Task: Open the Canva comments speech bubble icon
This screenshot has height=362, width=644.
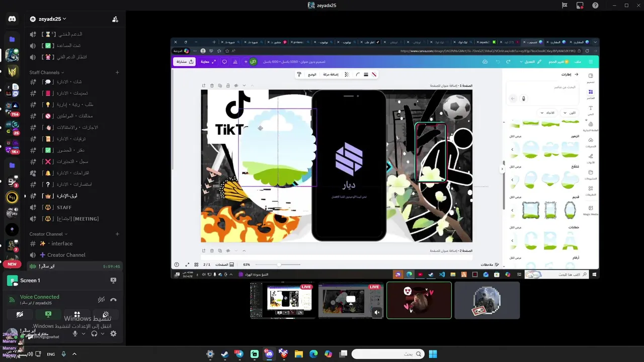Action: pyautogui.click(x=224, y=62)
